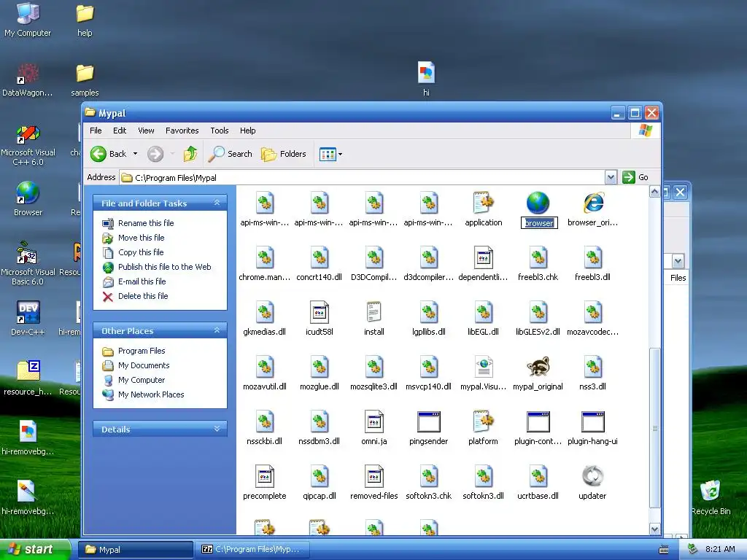Image resolution: width=747 pixels, height=560 pixels.
Task: Collapse File and Folder Tasks panel
Action: tap(217, 203)
